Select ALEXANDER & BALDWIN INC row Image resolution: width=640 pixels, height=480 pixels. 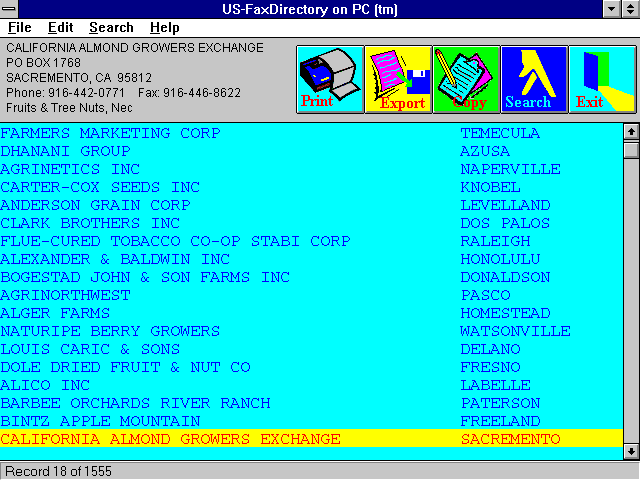311,259
